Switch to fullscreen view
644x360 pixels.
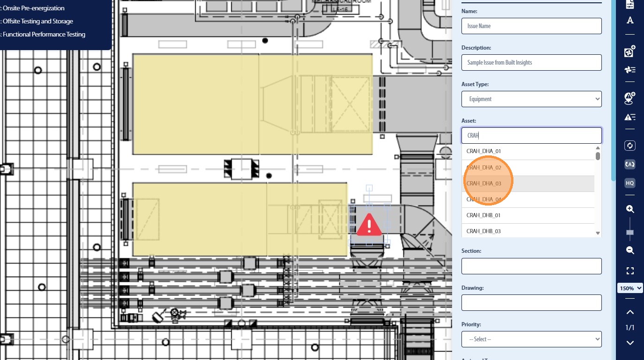[630, 271]
